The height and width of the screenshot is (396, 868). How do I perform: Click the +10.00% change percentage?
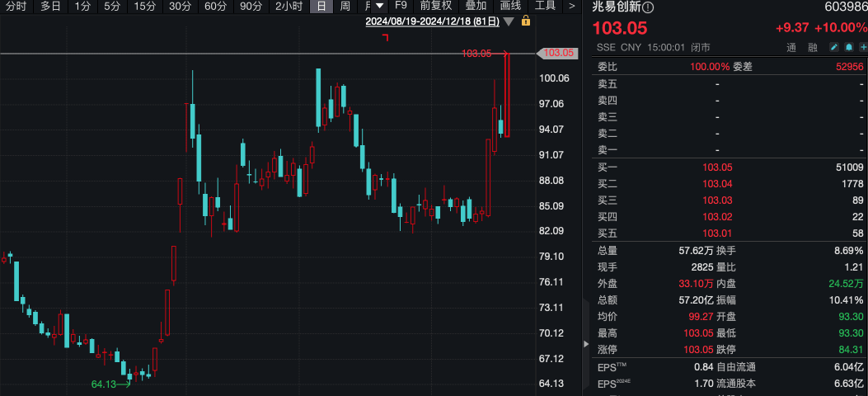tap(840, 28)
